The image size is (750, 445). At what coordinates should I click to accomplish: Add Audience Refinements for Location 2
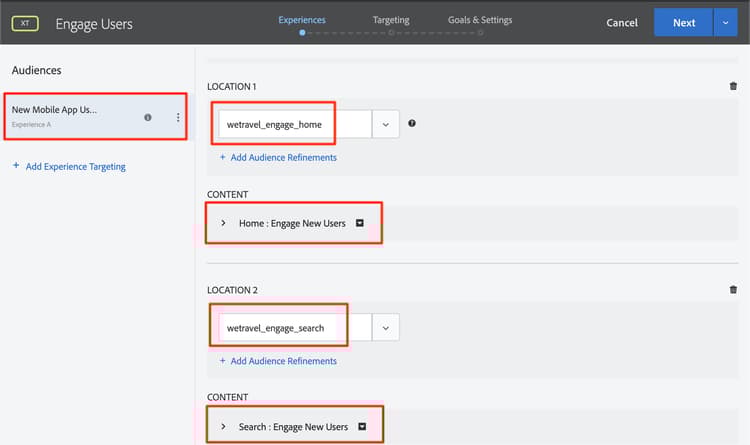click(283, 361)
